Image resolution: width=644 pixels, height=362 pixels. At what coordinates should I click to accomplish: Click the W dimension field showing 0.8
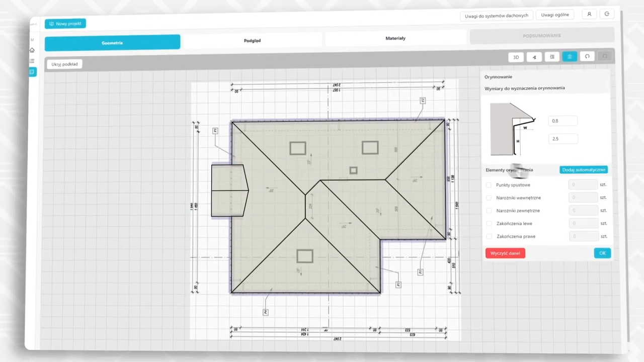pyautogui.click(x=562, y=121)
